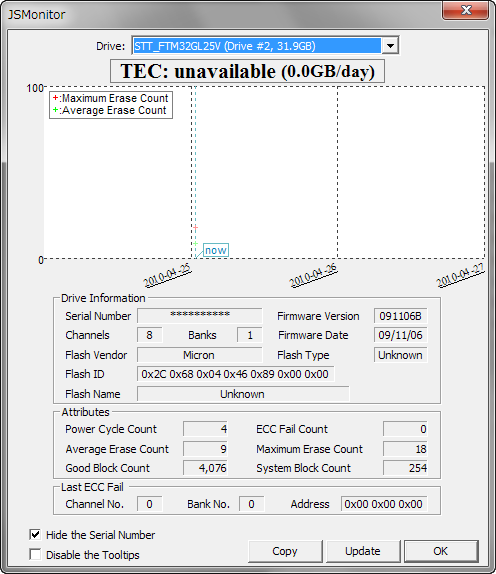This screenshot has height=574, width=496.
Task: Click the Update button
Action: pos(363,551)
